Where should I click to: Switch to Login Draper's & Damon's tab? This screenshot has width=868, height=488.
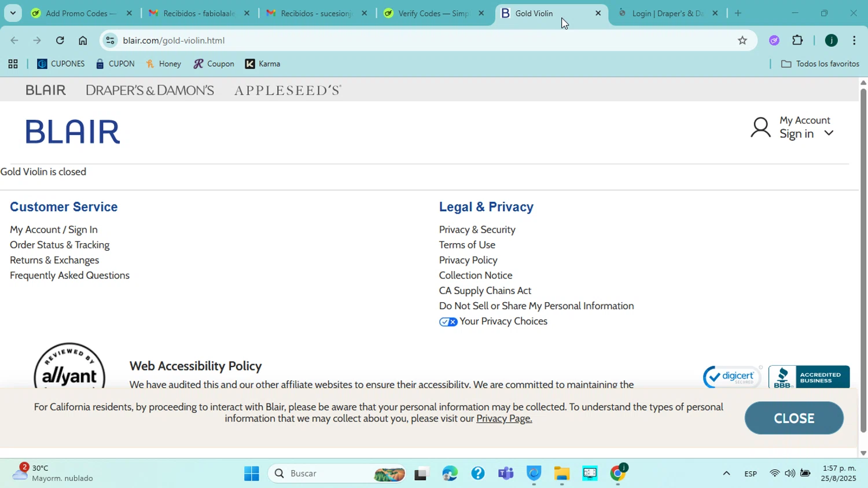(668, 13)
